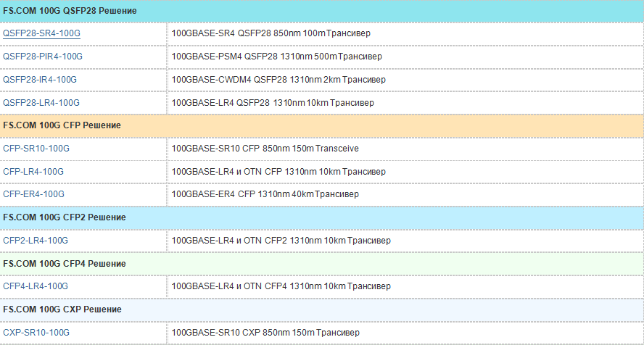Open the CXP-SR10-100G product link
This screenshot has height=345, width=644.
pyautogui.click(x=36, y=332)
